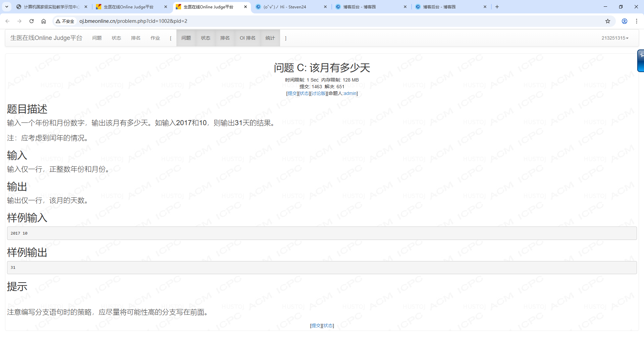Open the contest 统计 page
Viewport: 644px width, 349px height.
(270, 38)
